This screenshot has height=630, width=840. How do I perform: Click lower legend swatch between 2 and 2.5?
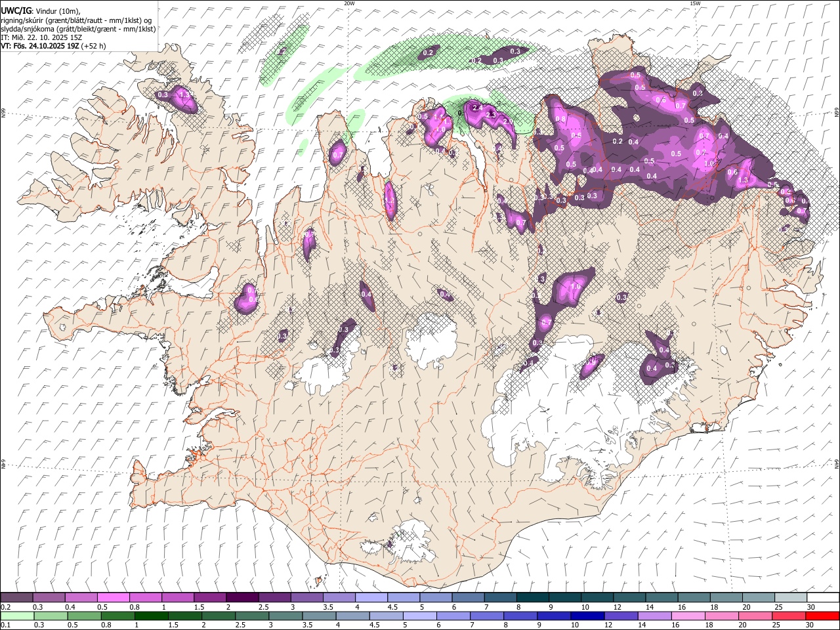tap(219, 616)
